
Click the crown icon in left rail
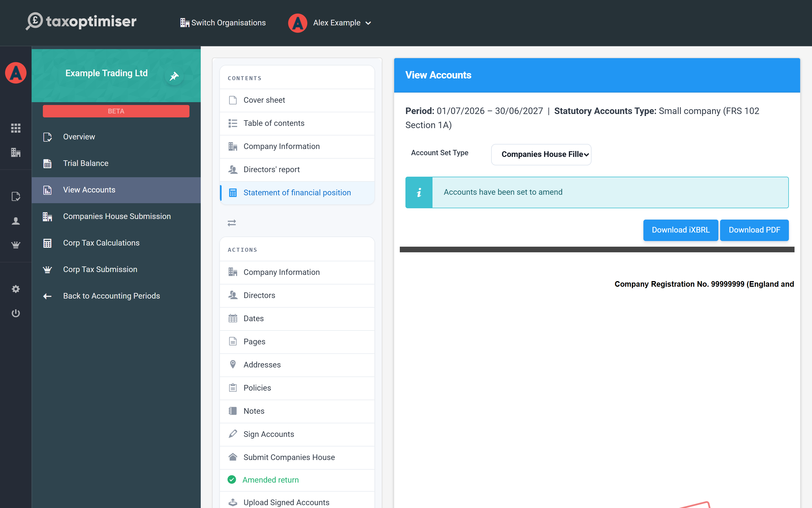(16, 245)
